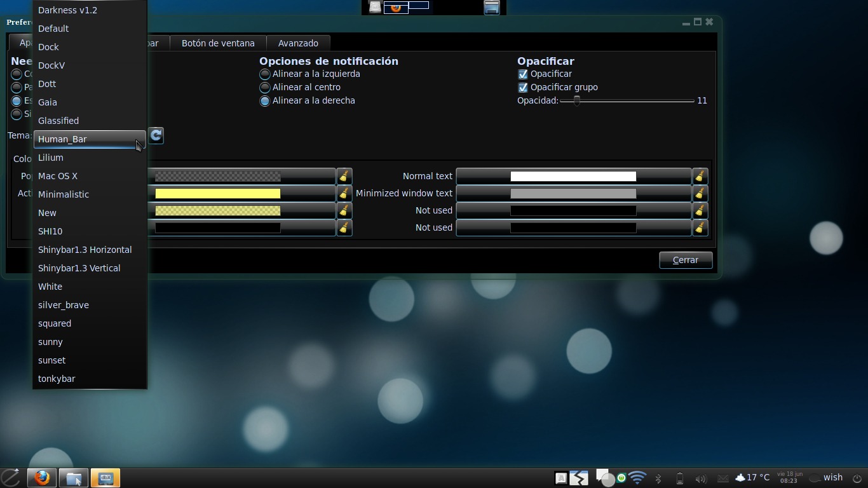Image resolution: width=868 pixels, height=488 pixels.
Task: Select the radio button starting with 'Co'
Action: point(17,74)
